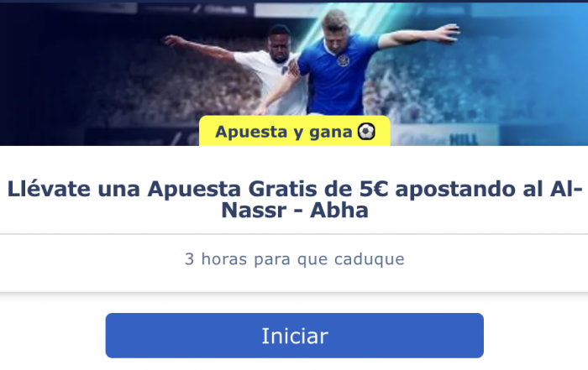Click the blue Iniciar button
The image size is (588, 370).
(294, 336)
